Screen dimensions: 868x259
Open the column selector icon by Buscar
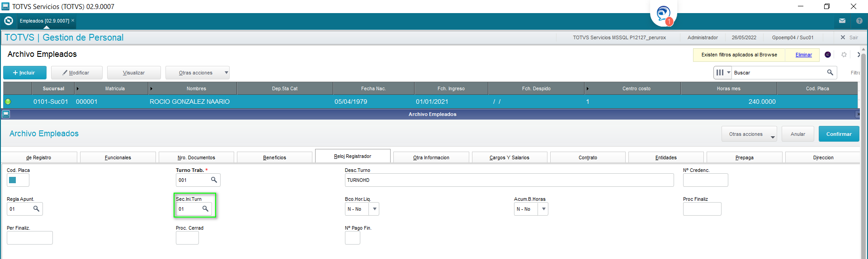(x=722, y=73)
